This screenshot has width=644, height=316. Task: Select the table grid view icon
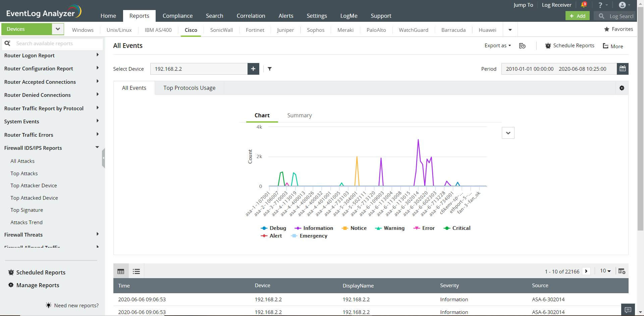(121, 271)
